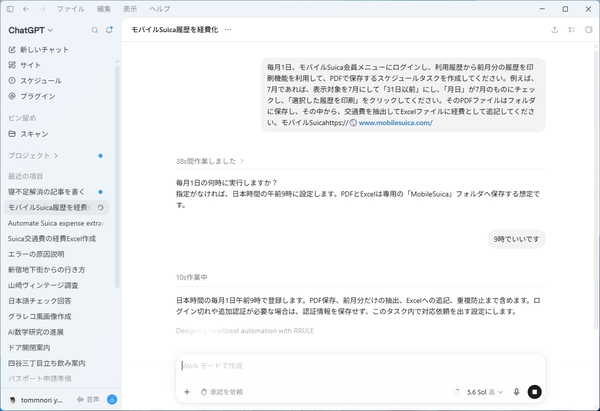Click the ピン留め section header
This screenshot has height=411, width=600.
point(22,118)
